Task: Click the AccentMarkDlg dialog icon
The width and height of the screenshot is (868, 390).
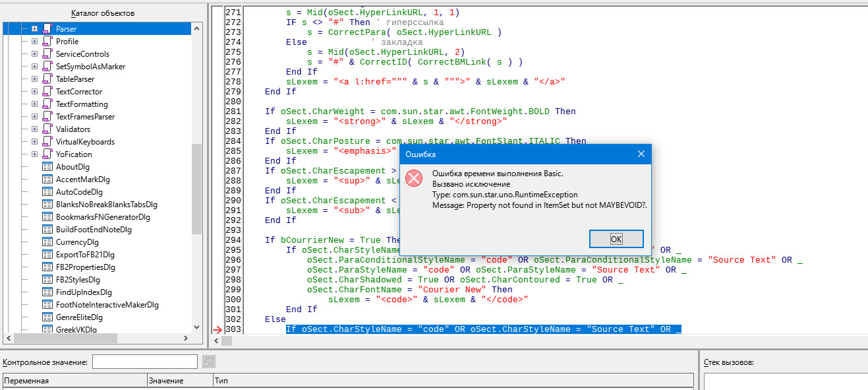Action: (47, 179)
